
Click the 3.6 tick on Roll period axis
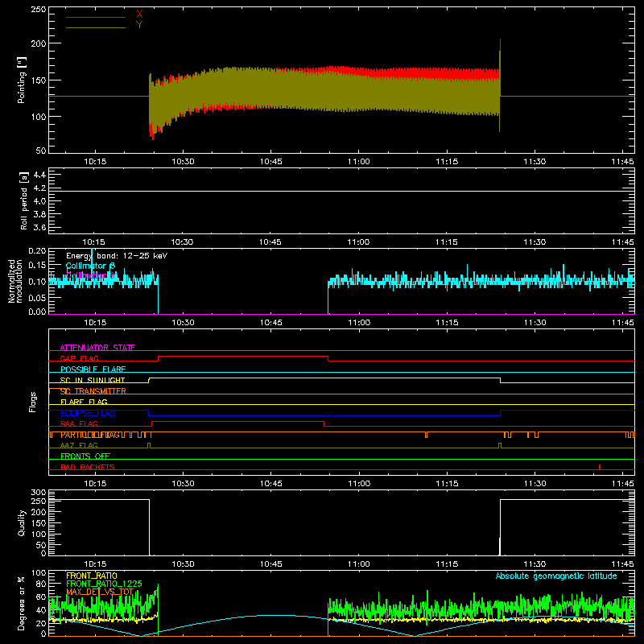pyautogui.click(x=39, y=227)
